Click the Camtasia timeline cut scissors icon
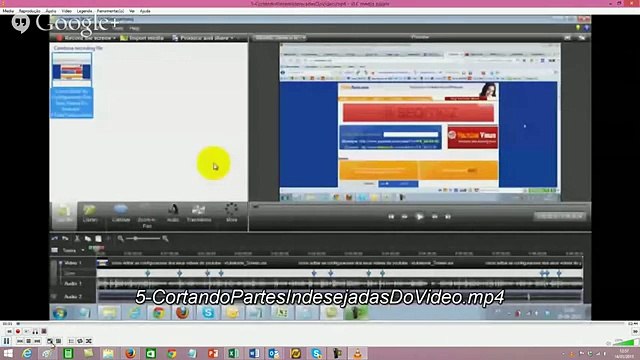Viewport: 640px width, 360px height. point(77,238)
